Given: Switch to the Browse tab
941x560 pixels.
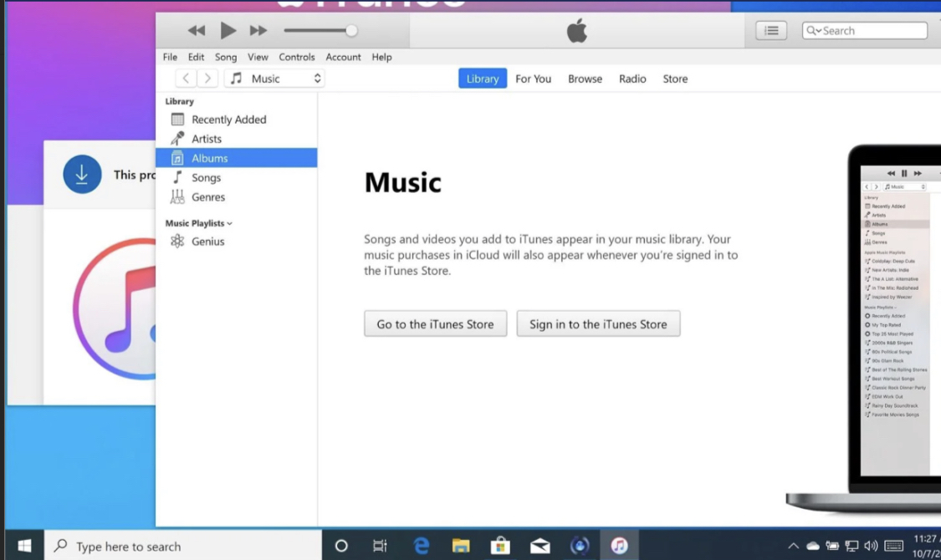Looking at the screenshot, I should pyautogui.click(x=586, y=79).
